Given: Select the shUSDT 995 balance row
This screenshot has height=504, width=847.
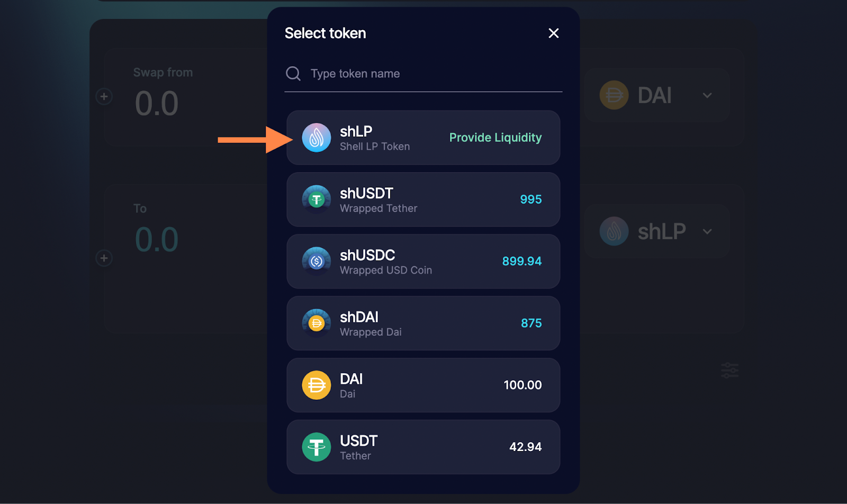Looking at the screenshot, I should pos(424,200).
